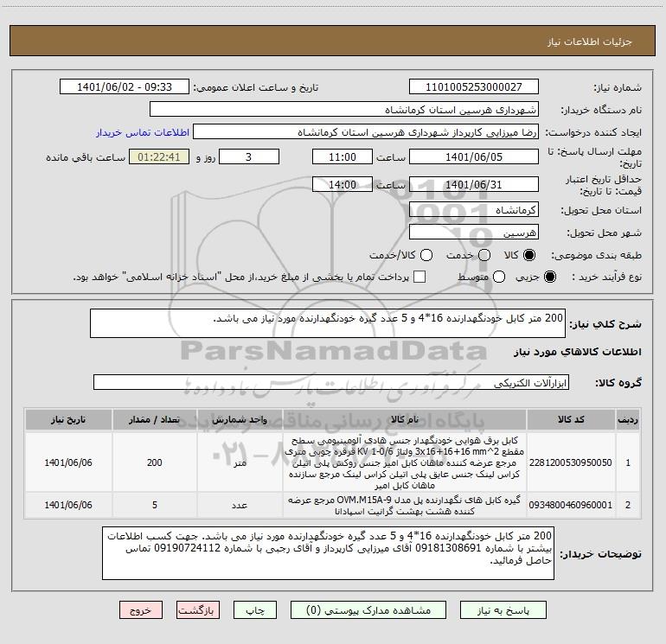666x644 pixels.
Task: Click the بازگشت back button
Action: (198, 610)
